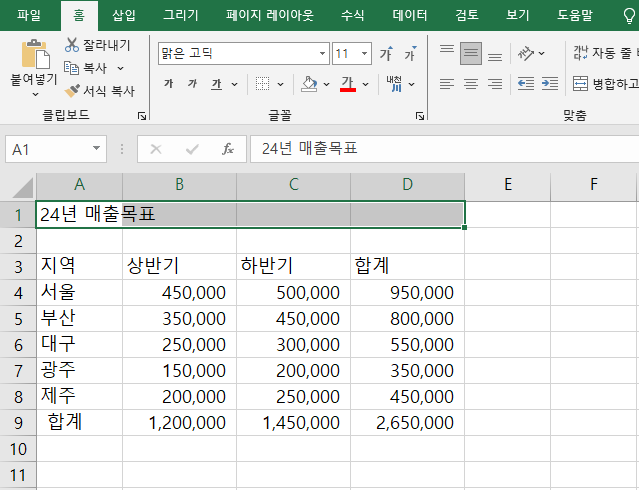The image size is (639, 490).
Task: Switch to the 보기 tab
Action: tap(518, 15)
